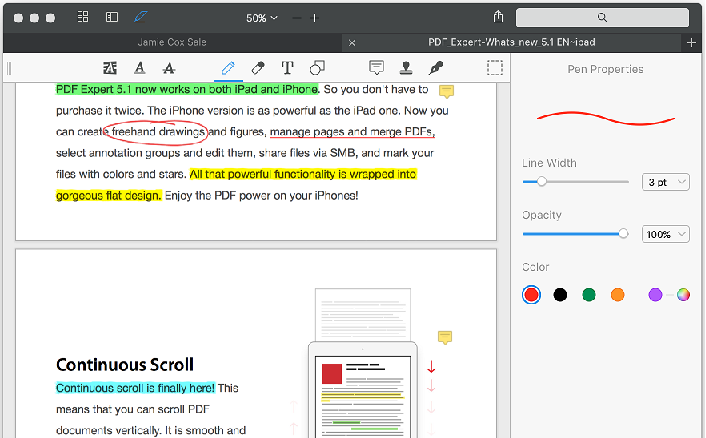Choose the green color swatch
This screenshot has height=438, width=706.
click(589, 295)
